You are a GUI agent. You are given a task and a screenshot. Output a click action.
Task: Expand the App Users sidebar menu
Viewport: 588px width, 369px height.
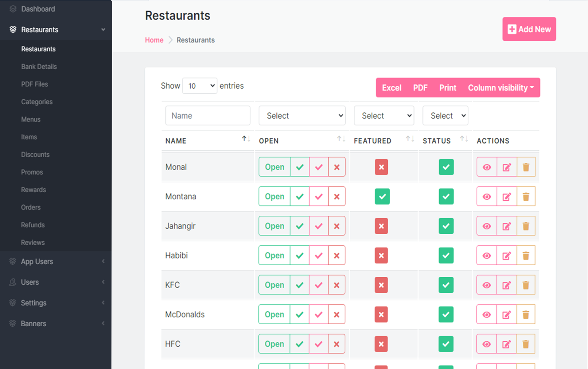point(56,261)
